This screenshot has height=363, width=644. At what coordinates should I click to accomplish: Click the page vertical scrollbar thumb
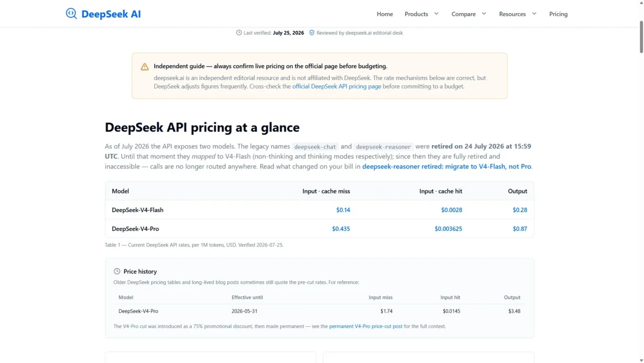click(641, 36)
